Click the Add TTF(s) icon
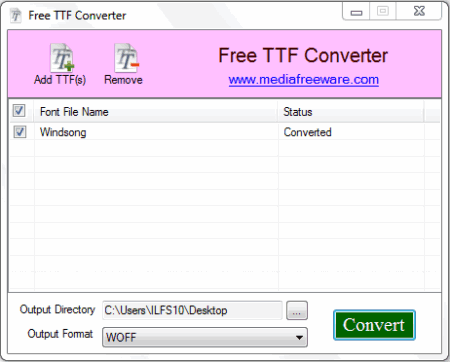This screenshot has width=450, height=362. [62, 58]
